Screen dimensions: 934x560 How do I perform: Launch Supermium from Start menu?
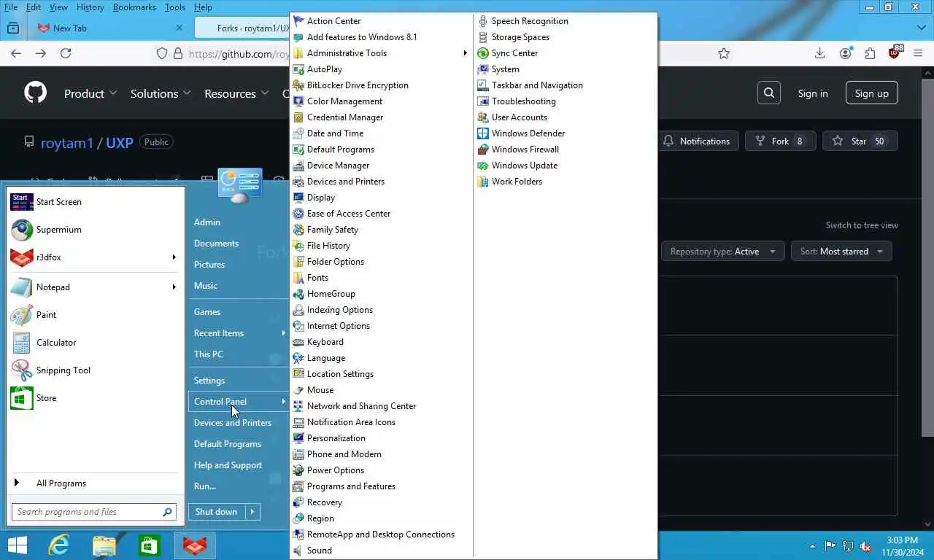tap(95, 230)
